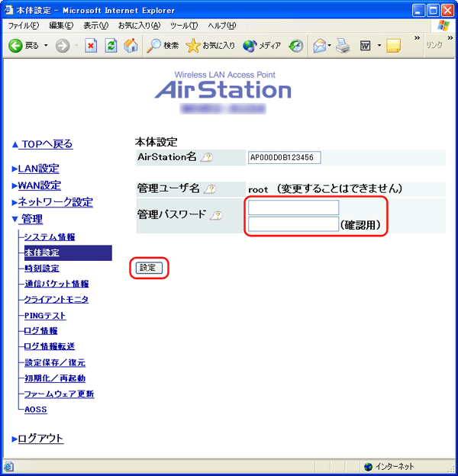Image resolution: width=458 pixels, height=476 pixels.
Task: Open the メディア media toolbar button
Action: [262, 46]
